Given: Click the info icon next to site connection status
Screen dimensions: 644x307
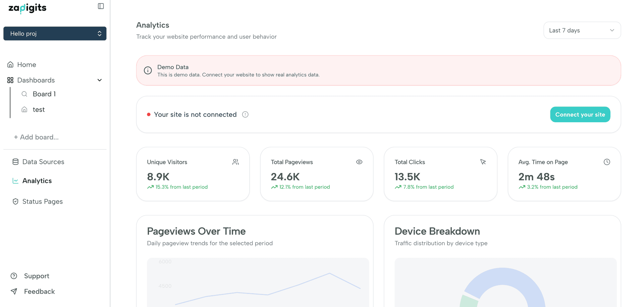Looking at the screenshot, I should pos(245,114).
